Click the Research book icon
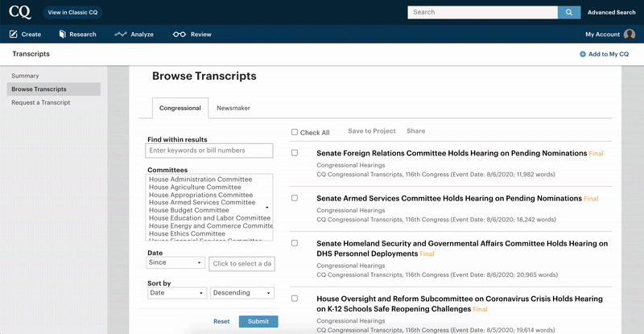 coord(62,35)
